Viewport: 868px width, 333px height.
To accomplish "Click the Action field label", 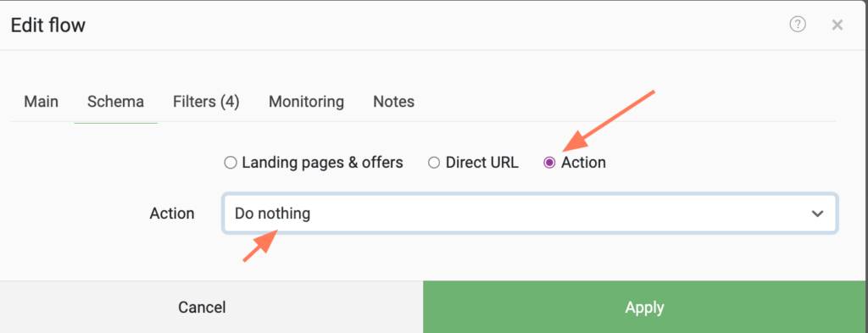I will click(171, 214).
